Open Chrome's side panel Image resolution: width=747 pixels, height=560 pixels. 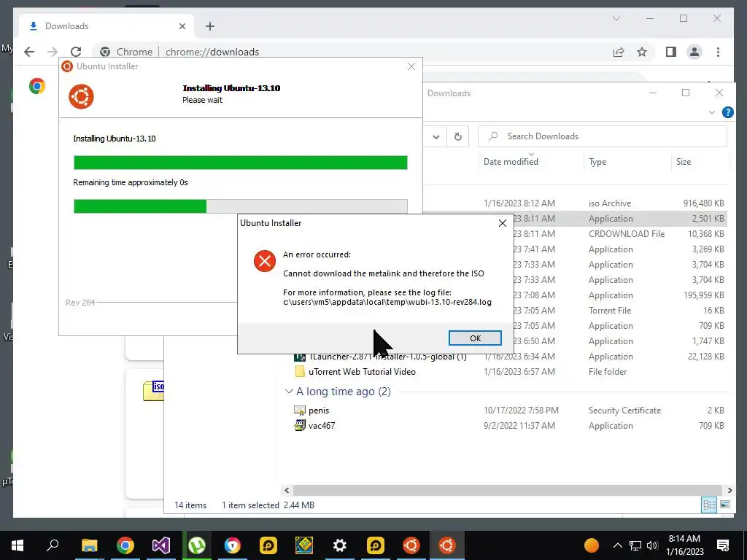671,52
